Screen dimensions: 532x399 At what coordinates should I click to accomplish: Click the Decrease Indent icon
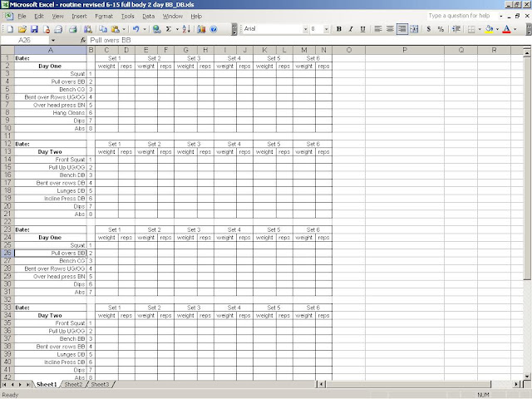point(456,29)
